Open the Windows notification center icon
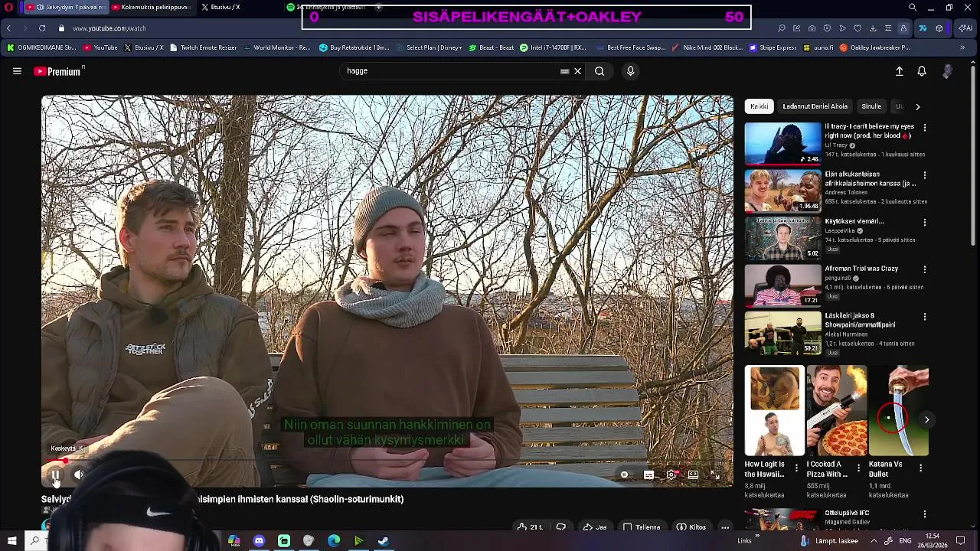The width and height of the screenshot is (980, 551). coord(961,541)
